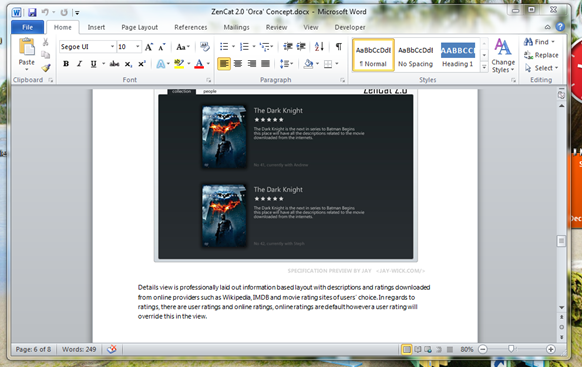582x367 pixels.
Task: Apply the Heading 1 style
Action: 458,55
